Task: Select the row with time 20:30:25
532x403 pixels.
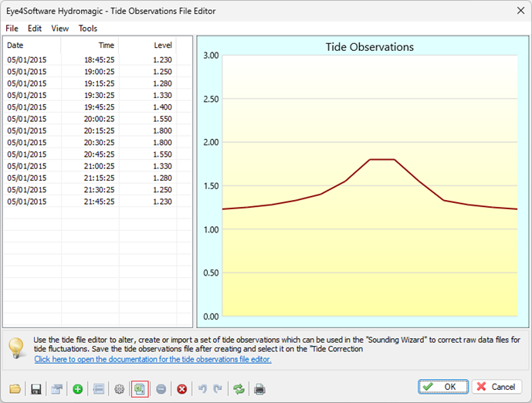Action: point(97,143)
